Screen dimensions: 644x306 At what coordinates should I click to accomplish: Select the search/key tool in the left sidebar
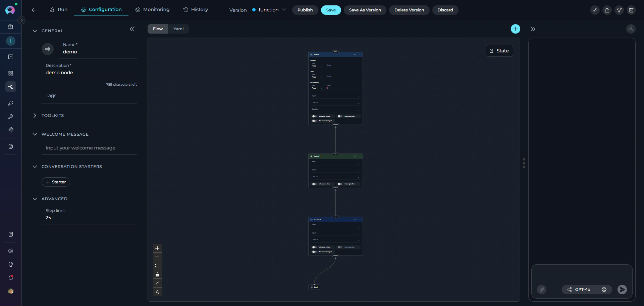10,103
